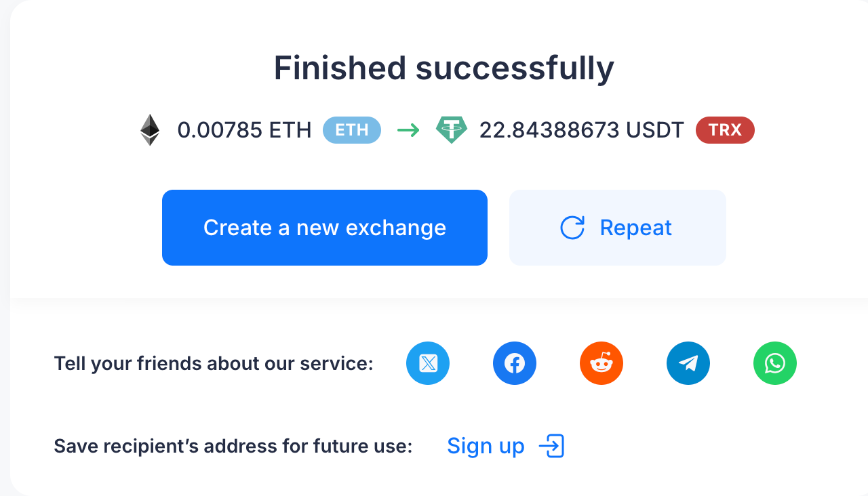
Task: Click the 0.00785 ETH amount text
Action: point(244,130)
